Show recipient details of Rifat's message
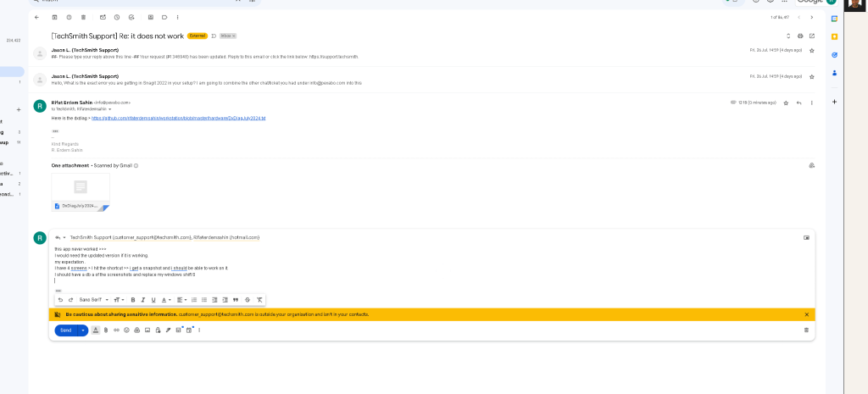Screen dimensions: 868x394 click(109, 109)
